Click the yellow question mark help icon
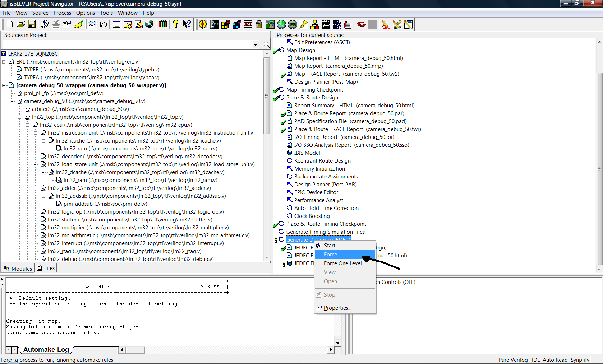Screen dimensions: 603x364 (176, 24)
